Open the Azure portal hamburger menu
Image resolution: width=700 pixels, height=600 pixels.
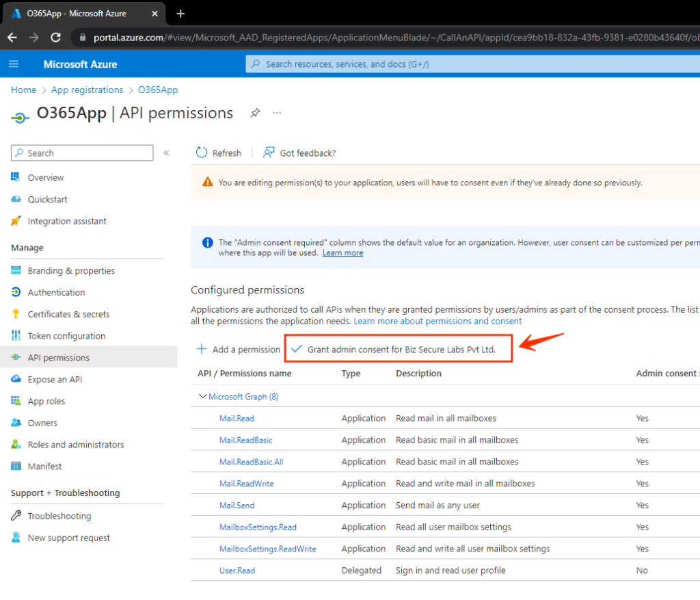pos(14,64)
